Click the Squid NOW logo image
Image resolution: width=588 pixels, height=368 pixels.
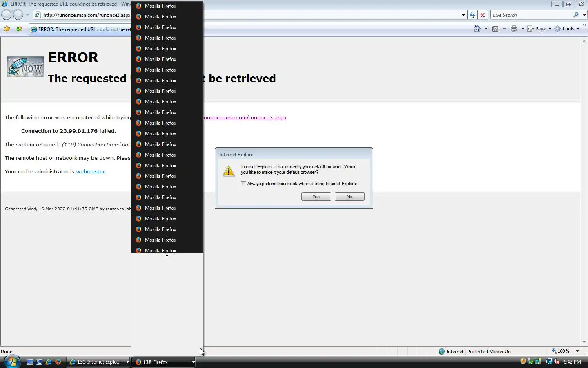pos(25,67)
